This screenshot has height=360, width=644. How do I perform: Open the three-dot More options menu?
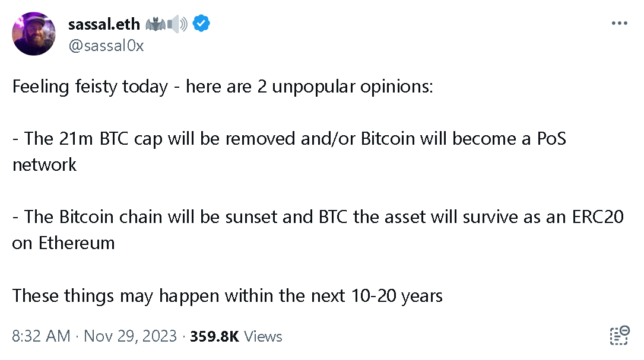619,24
